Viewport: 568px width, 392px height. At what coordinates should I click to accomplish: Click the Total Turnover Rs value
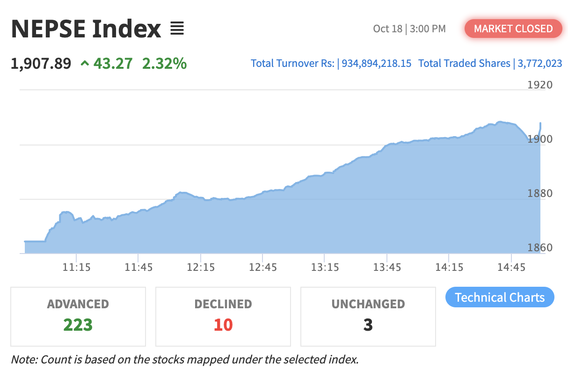pyautogui.click(x=377, y=63)
